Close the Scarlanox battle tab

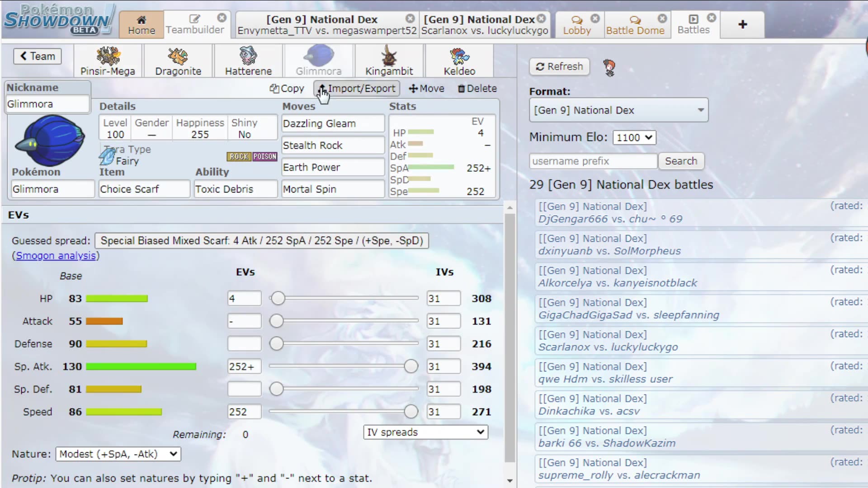[542, 19]
